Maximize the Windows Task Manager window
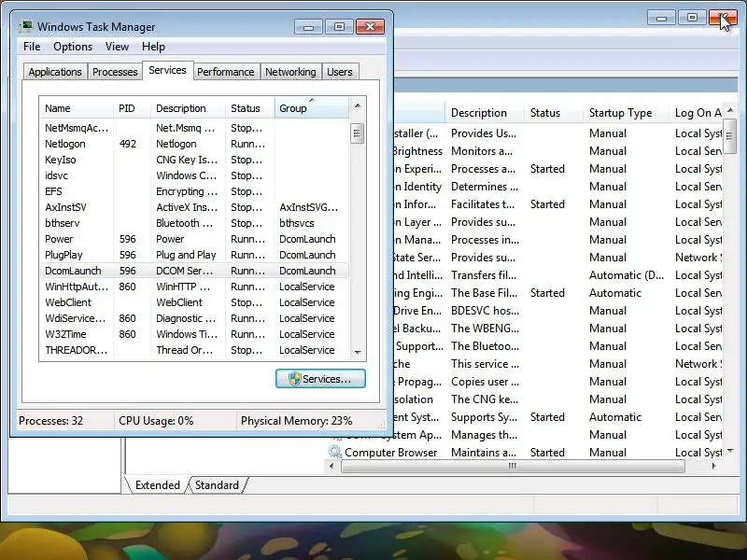The image size is (747, 560). coord(339,27)
